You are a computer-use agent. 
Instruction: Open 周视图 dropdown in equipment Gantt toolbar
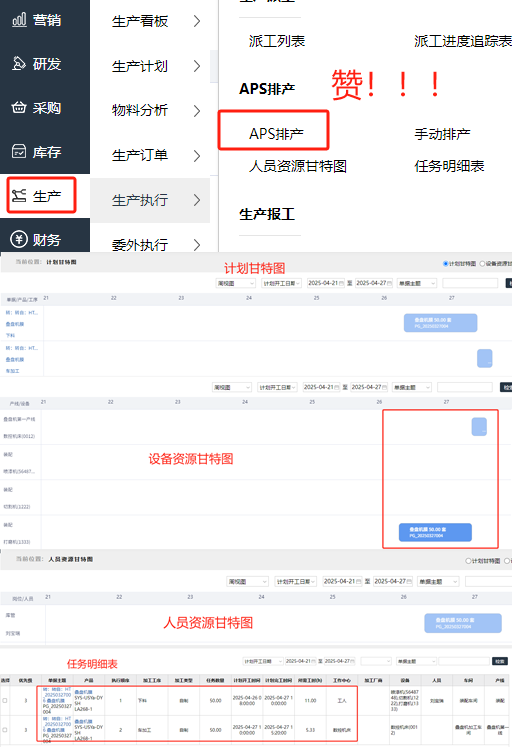pyautogui.click(x=231, y=387)
